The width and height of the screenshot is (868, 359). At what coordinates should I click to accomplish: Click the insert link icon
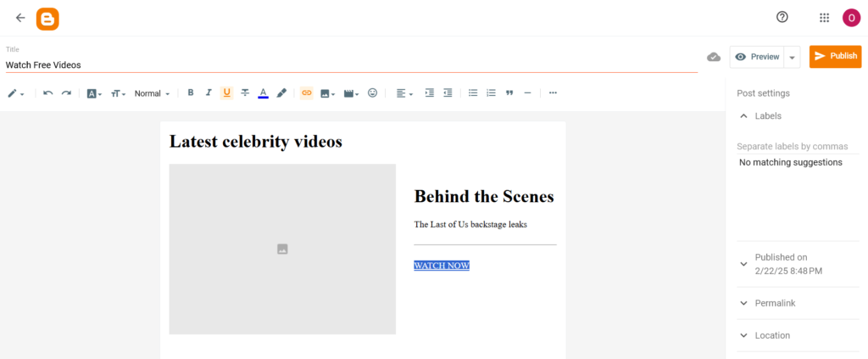[x=307, y=93]
